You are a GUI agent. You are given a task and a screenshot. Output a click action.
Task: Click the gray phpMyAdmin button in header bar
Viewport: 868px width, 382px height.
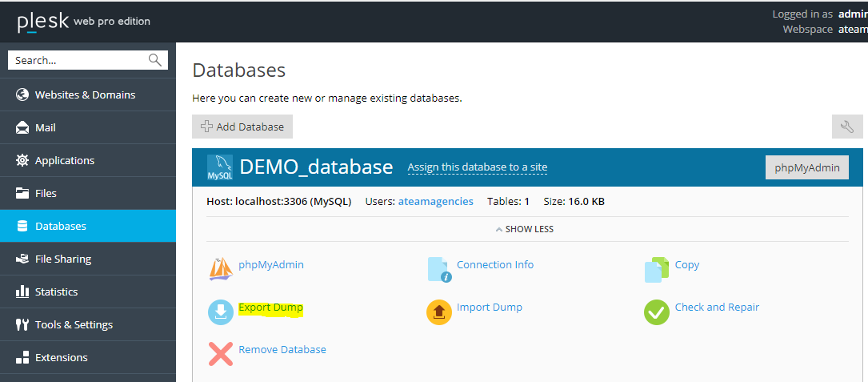[x=807, y=167]
